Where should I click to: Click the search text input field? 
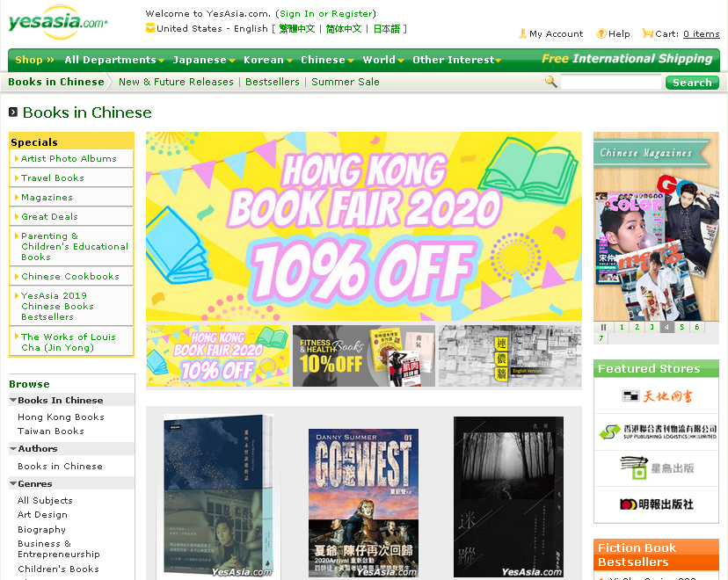611,82
